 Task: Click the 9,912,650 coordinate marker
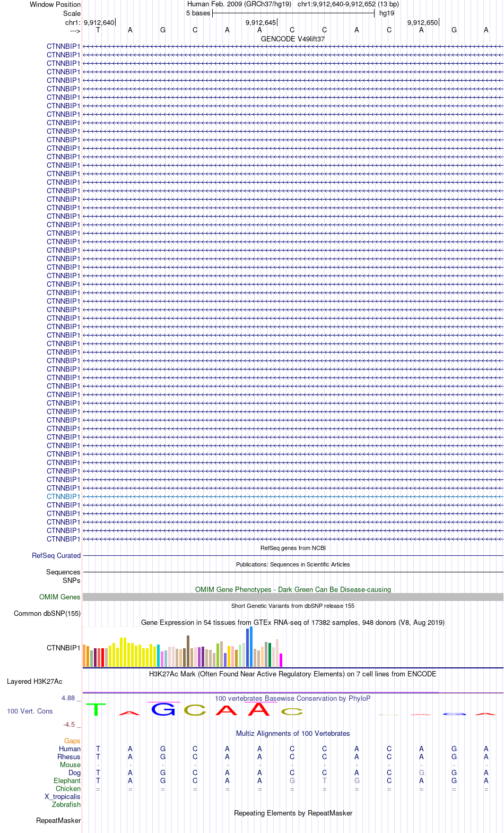coord(422,22)
